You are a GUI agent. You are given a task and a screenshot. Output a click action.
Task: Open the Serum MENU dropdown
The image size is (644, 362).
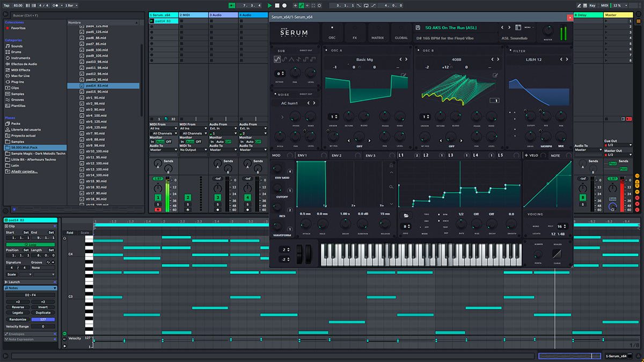pos(529,27)
